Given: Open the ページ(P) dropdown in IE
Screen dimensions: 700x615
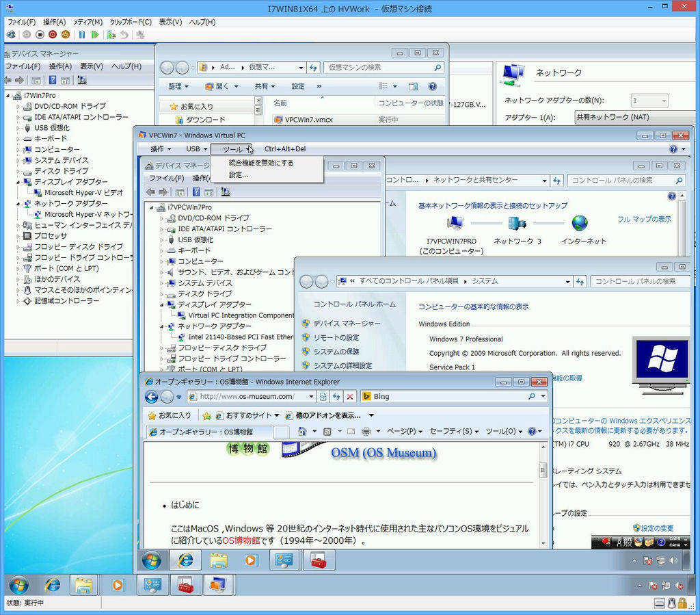Looking at the screenshot, I should pyautogui.click(x=405, y=431).
